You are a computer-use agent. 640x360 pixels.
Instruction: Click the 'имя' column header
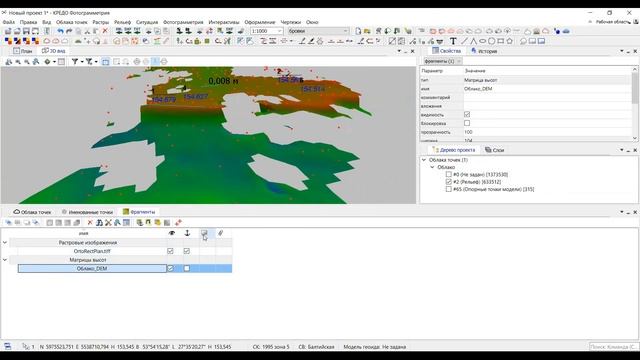(x=83, y=233)
